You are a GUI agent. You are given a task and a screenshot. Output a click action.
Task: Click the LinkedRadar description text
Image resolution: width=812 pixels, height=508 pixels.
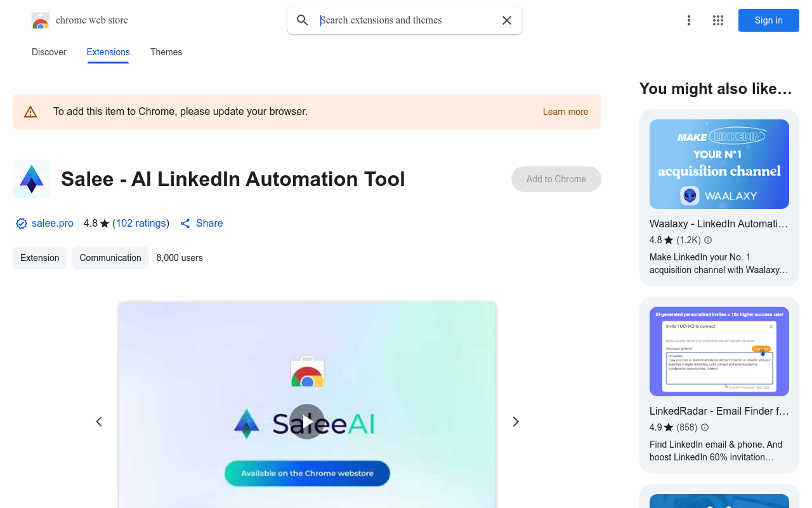tap(716, 451)
